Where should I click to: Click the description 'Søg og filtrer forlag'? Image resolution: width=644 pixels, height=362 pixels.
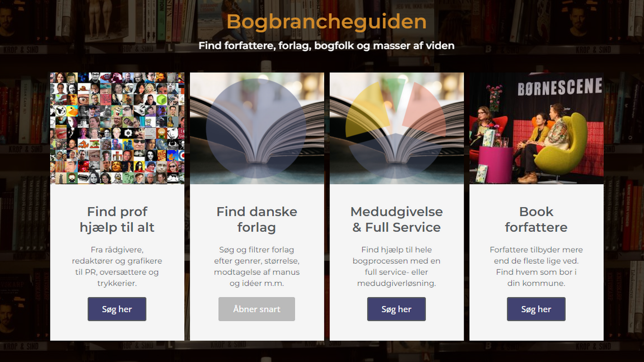[257, 250]
